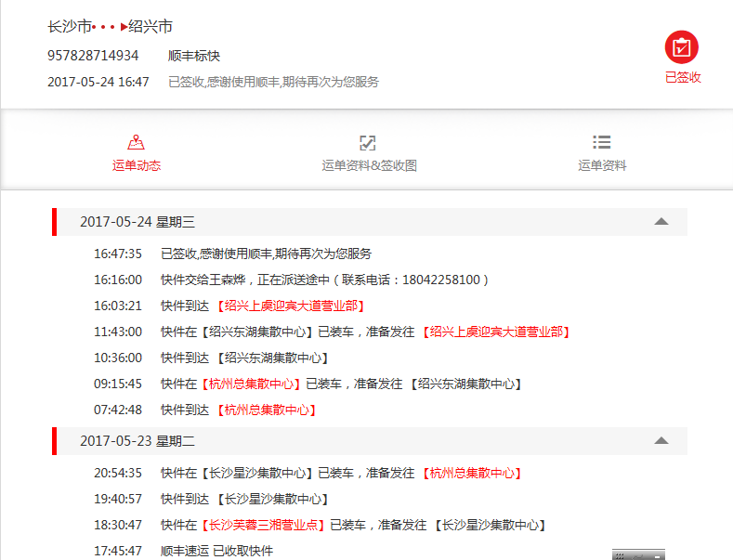733x560 pixels.
Task: Click 杭州总集散中心 link in the 07:42:48 row
Action: tap(267, 410)
